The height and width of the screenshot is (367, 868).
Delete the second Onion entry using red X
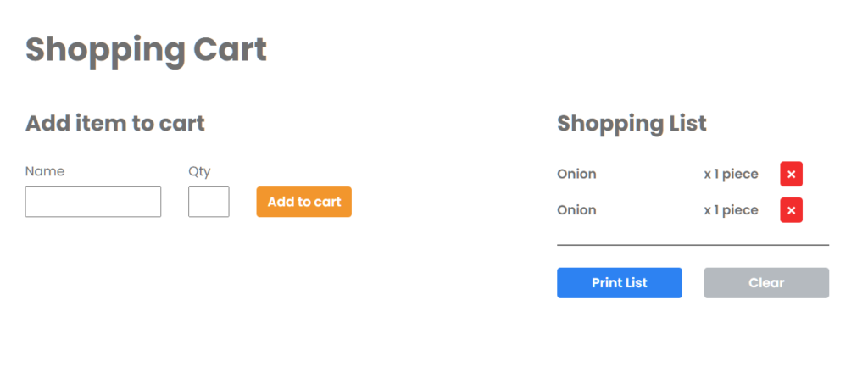click(x=791, y=210)
